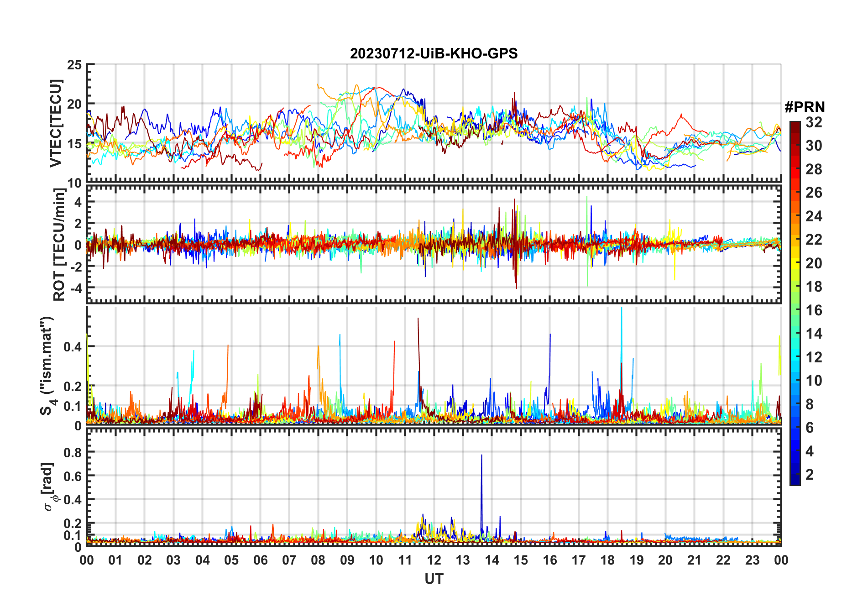Image resolution: width=868 pixels, height=607 pixels.
Task: Click colorbar tick label 20
Action: tap(814, 263)
